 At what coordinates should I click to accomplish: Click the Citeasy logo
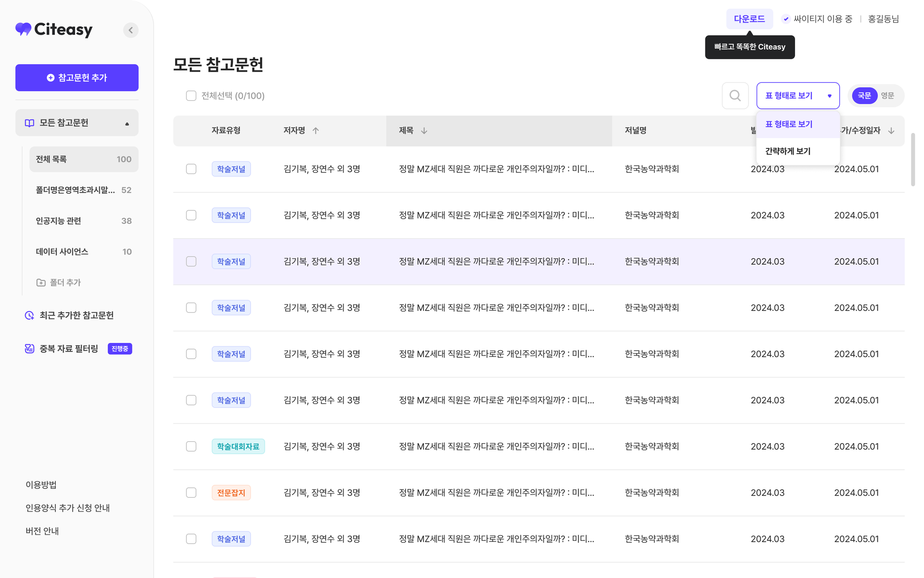pos(54,30)
